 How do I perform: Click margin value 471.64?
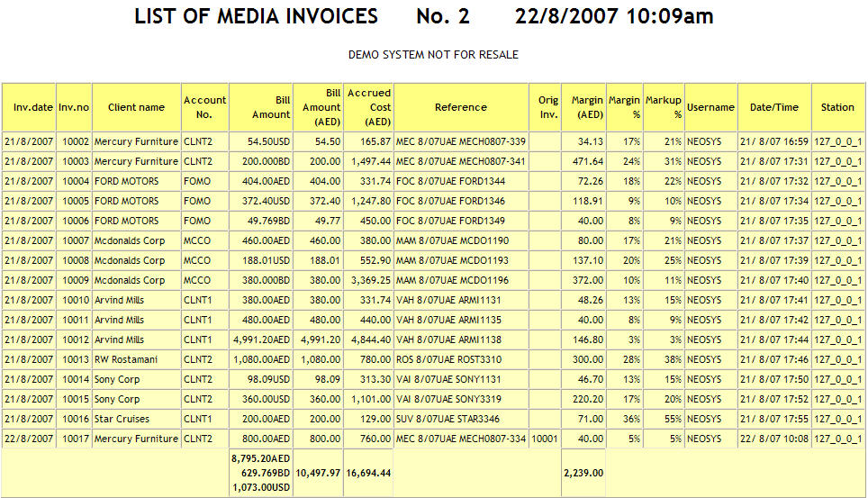pos(587,162)
